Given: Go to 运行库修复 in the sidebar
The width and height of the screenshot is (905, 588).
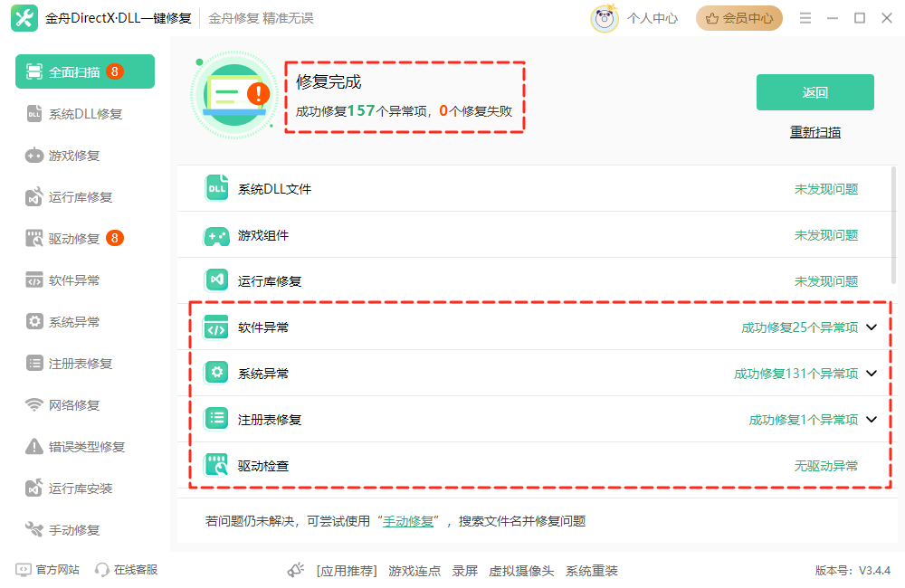Looking at the screenshot, I should [x=85, y=197].
